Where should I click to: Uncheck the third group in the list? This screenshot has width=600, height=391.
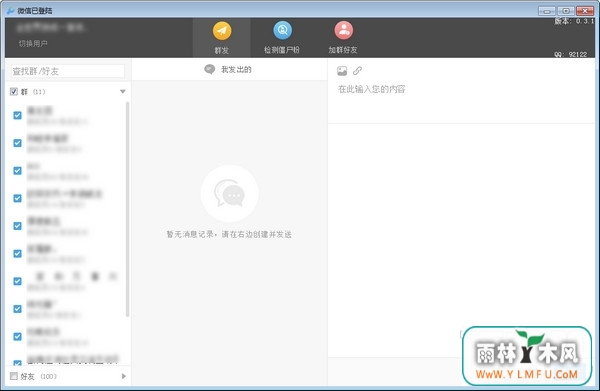(17, 170)
